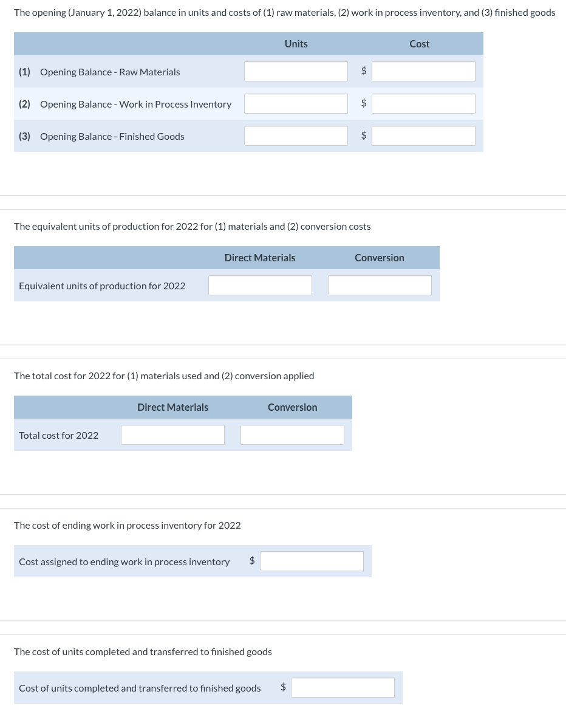Viewport: 566px width, 728px height.
Task: Click the Conversion header in total cost table
Action: tap(292, 407)
